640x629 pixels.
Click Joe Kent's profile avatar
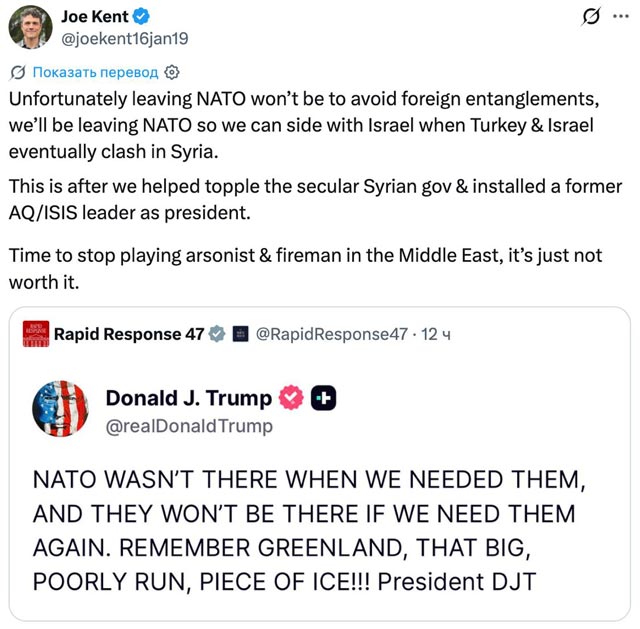pos(30,27)
